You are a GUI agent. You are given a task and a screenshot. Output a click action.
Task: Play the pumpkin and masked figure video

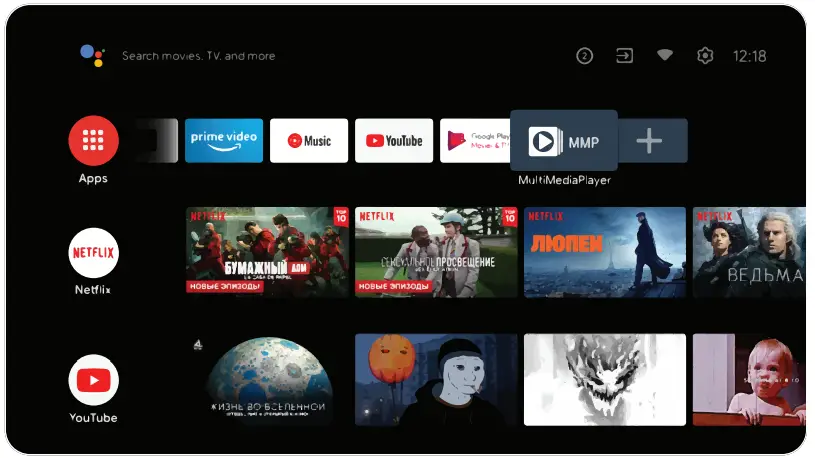click(x=436, y=380)
